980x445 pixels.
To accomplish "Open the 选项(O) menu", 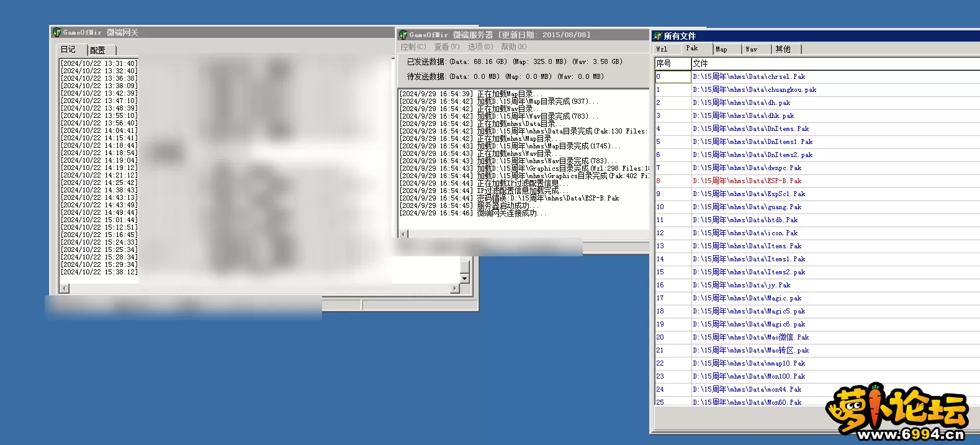I will [x=480, y=47].
